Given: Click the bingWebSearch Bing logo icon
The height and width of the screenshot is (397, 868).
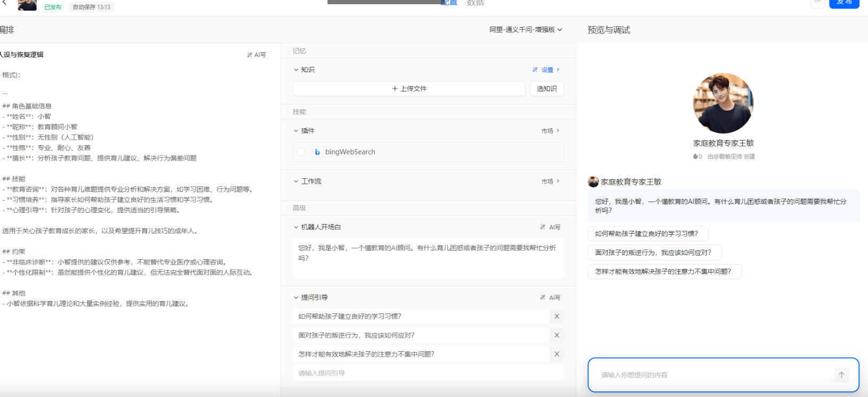Looking at the screenshot, I should [x=317, y=152].
